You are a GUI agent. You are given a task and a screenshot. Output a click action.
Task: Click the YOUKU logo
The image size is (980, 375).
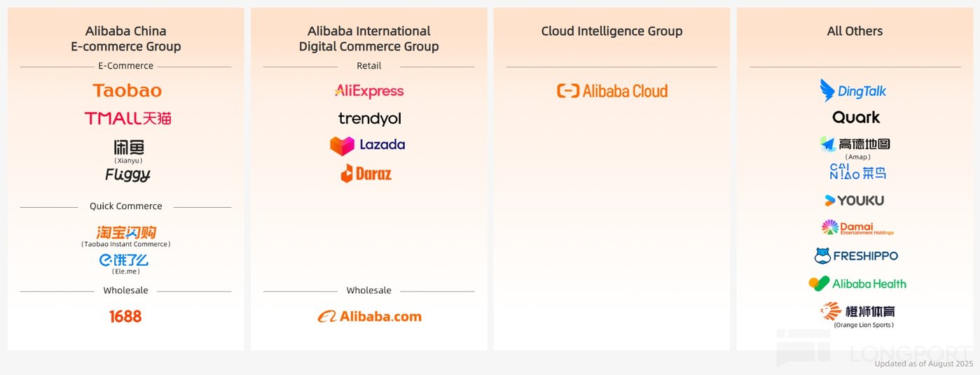click(x=854, y=201)
